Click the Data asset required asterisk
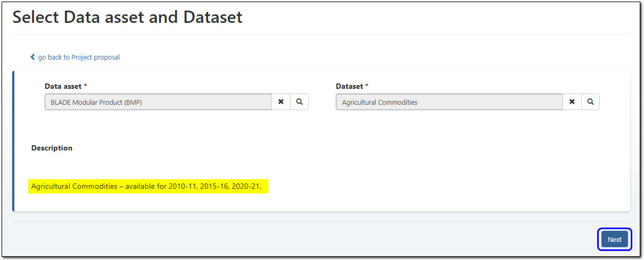The image size is (644, 260). tap(86, 86)
